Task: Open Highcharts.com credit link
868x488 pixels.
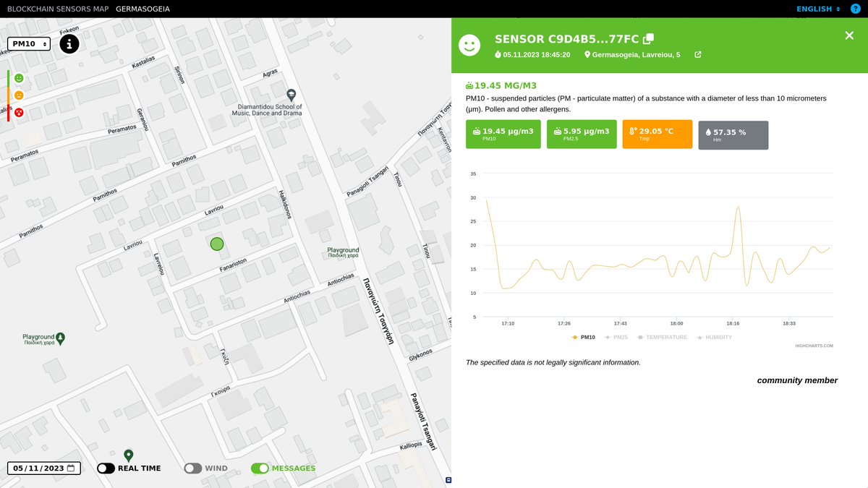Action: (x=814, y=346)
